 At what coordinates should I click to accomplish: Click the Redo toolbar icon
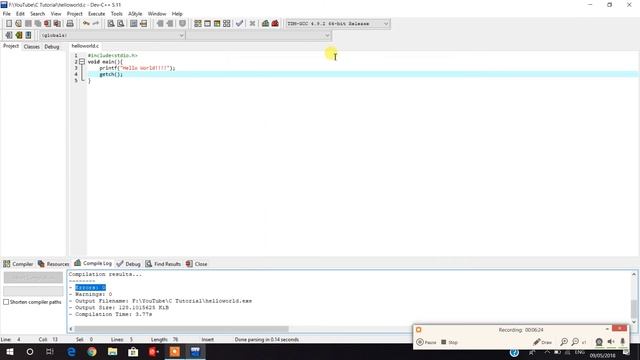click(96, 24)
